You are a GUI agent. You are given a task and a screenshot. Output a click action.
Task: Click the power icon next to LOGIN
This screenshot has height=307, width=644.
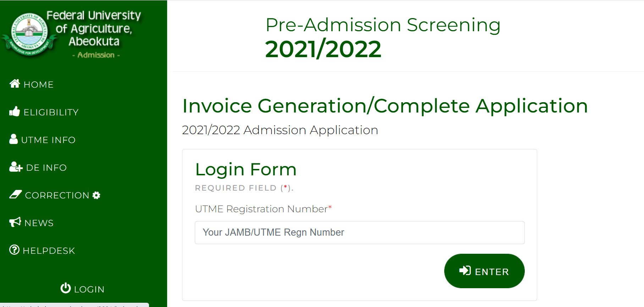[x=66, y=288]
